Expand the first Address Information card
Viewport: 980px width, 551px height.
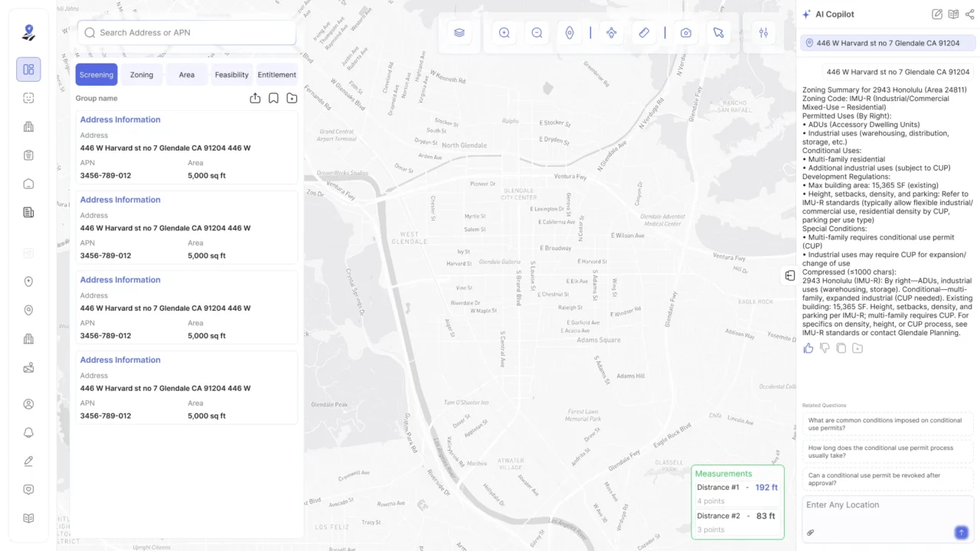click(x=120, y=120)
